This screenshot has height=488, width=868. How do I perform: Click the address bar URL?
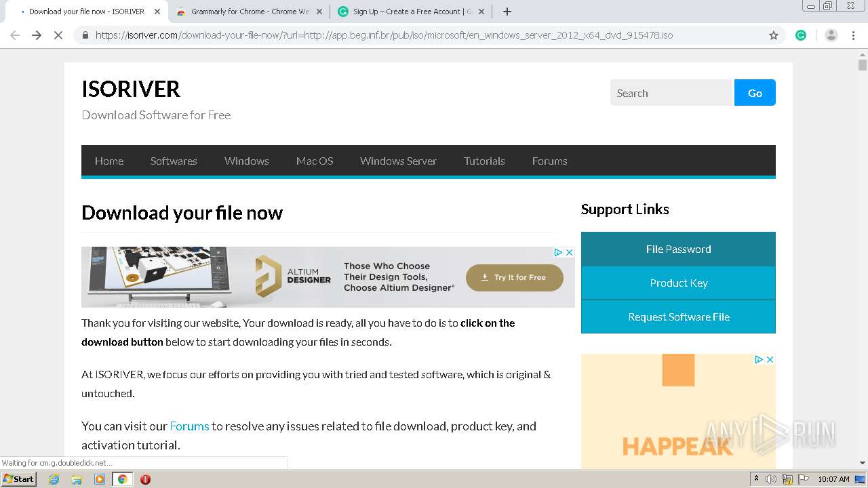coord(384,35)
